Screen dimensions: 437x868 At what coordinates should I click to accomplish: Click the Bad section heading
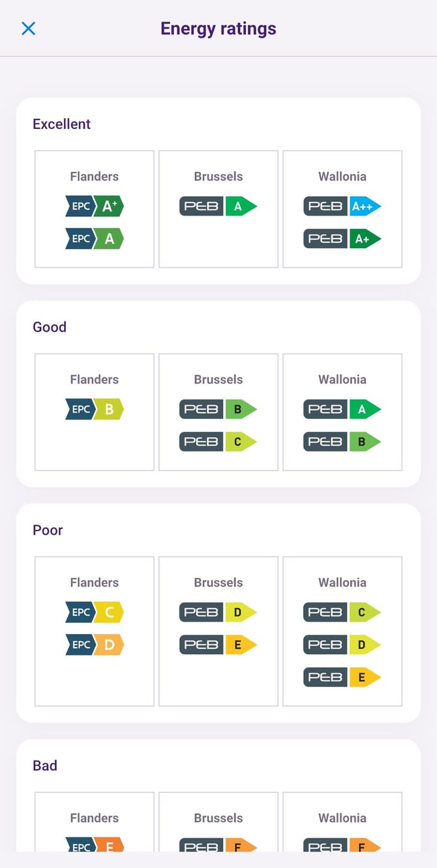pos(45,766)
